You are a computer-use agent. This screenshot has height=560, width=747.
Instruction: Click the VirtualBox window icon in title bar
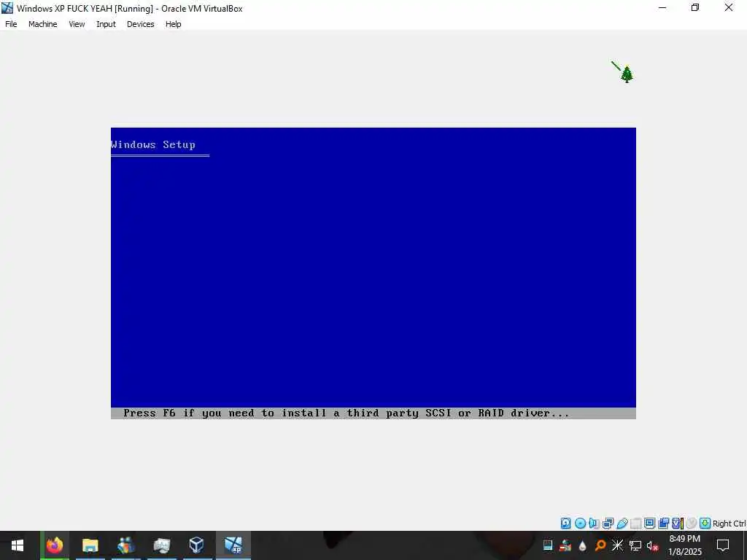point(7,8)
